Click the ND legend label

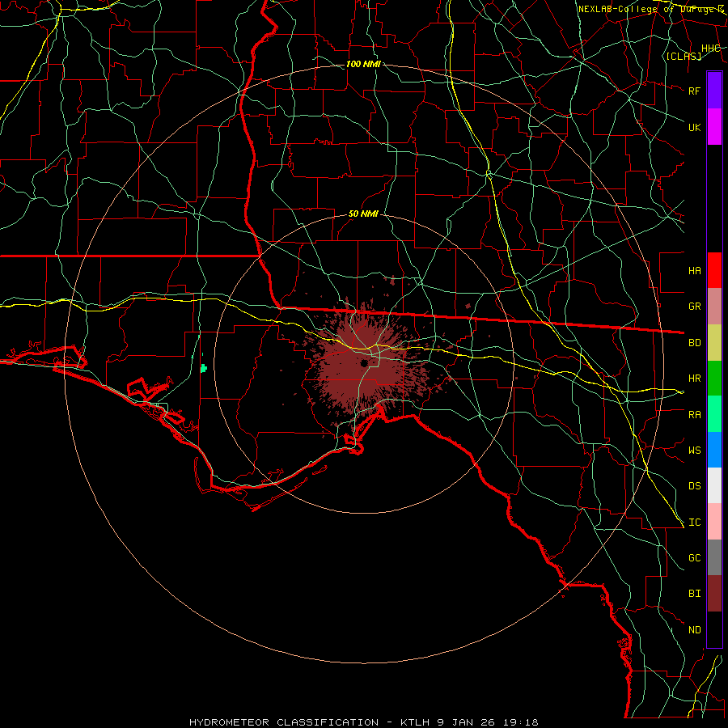[x=695, y=630]
